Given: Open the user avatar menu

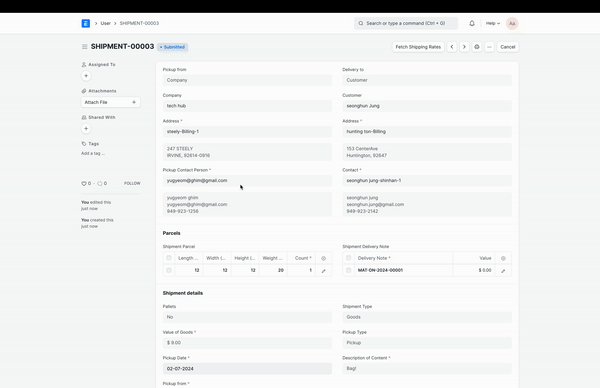Looking at the screenshot, I should [512, 23].
